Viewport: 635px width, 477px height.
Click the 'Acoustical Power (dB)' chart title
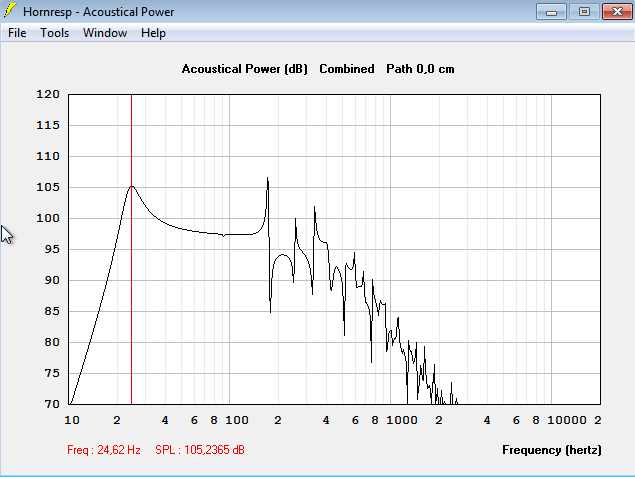245,69
